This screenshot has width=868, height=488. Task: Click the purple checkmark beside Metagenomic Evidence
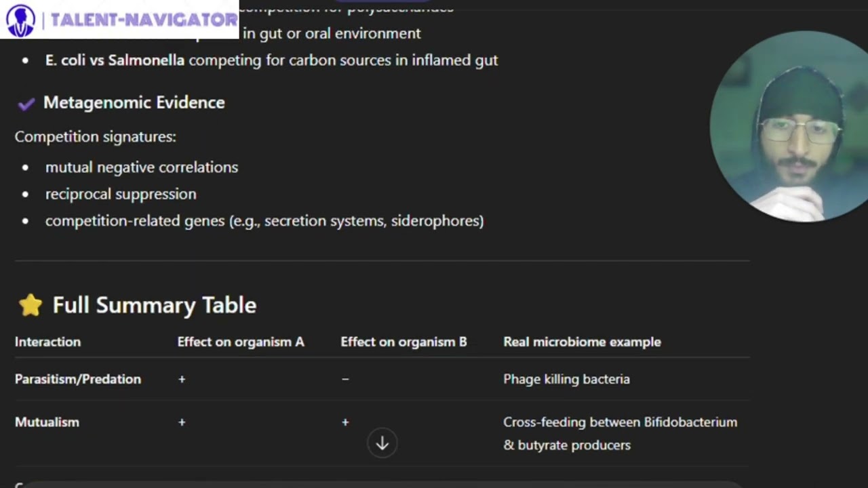pyautogui.click(x=26, y=103)
